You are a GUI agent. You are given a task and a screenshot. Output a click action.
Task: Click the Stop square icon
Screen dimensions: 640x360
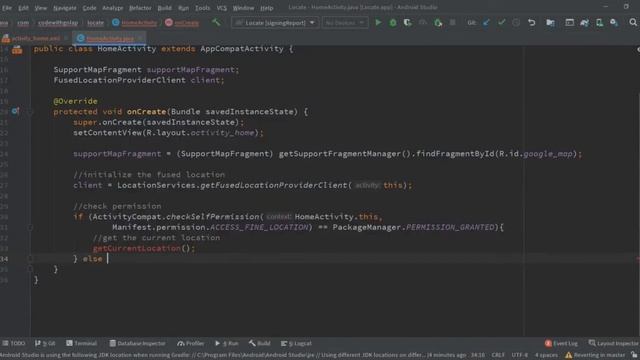coord(452,22)
